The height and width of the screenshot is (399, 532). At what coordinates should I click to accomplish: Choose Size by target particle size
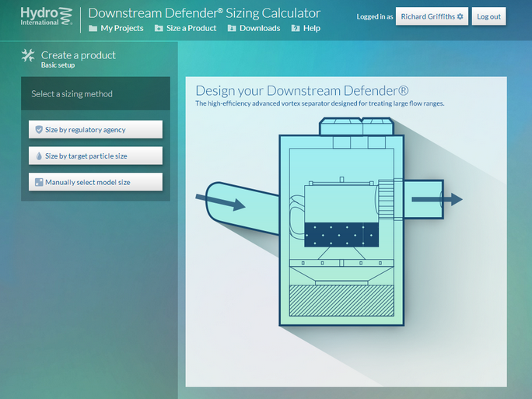coord(96,156)
